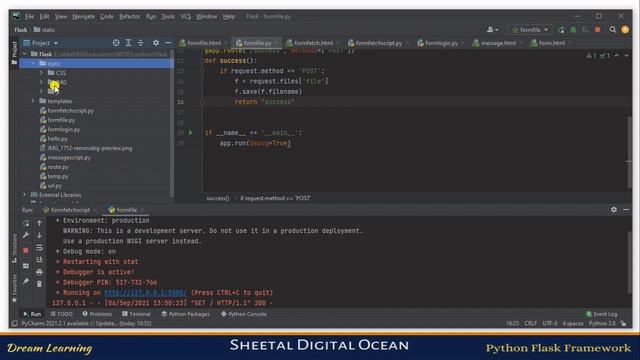Click the warnings count indicator in editor corner

click(x=591, y=56)
